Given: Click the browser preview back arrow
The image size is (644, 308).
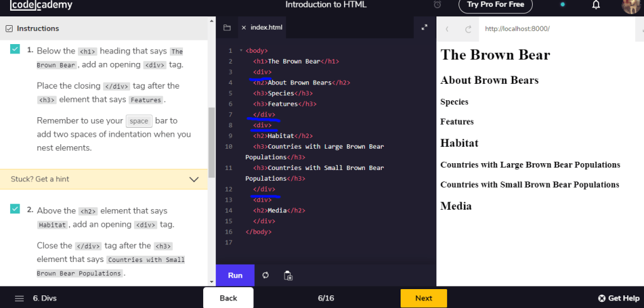Looking at the screenshot, I should coord(447,29).
